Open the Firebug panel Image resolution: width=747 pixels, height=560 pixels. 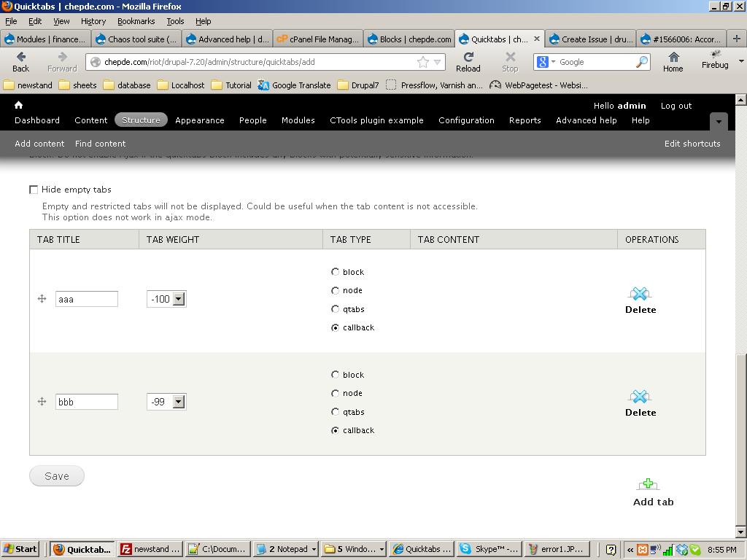point(715,60)
